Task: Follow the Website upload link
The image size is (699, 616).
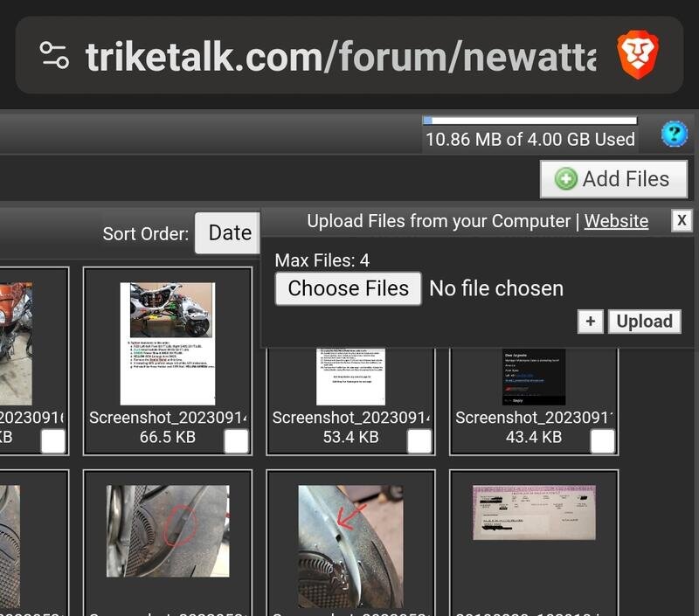Action: 616,221
